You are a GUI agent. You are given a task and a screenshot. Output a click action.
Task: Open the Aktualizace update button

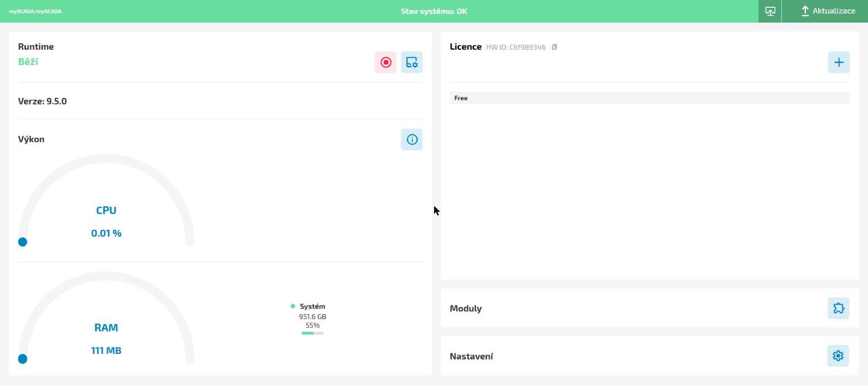[825, 11]
